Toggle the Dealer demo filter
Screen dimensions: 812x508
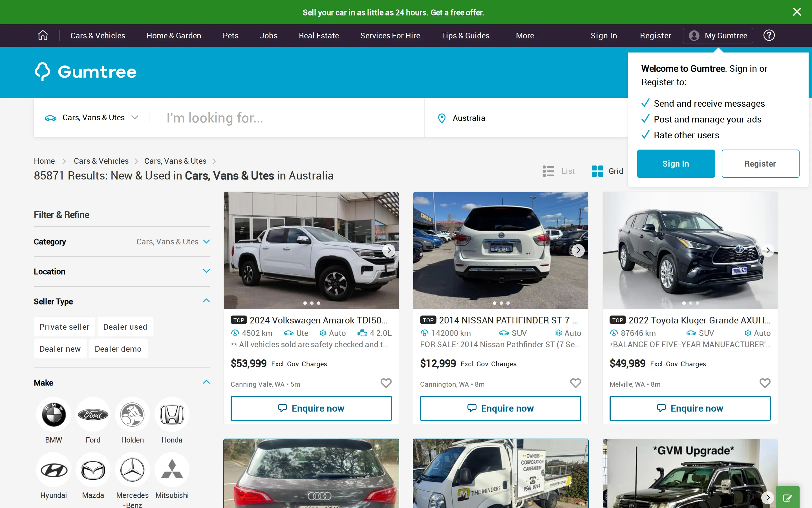[118, 349]
